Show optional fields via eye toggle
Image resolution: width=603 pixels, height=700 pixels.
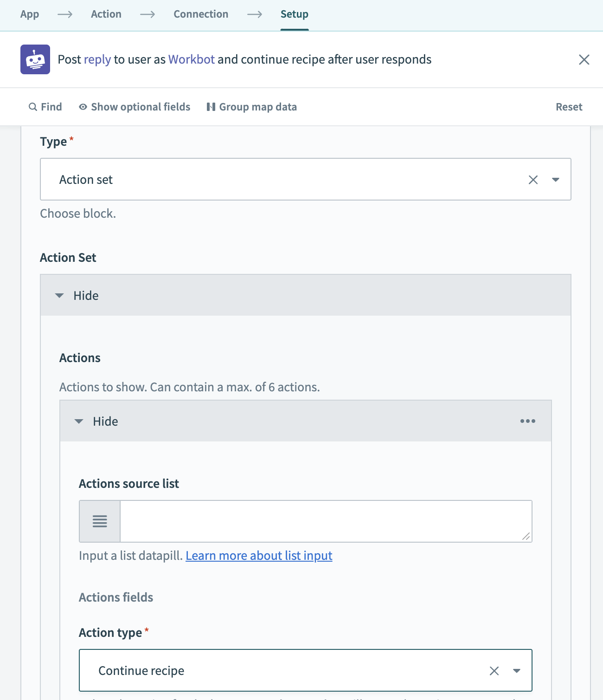[135, 107]
